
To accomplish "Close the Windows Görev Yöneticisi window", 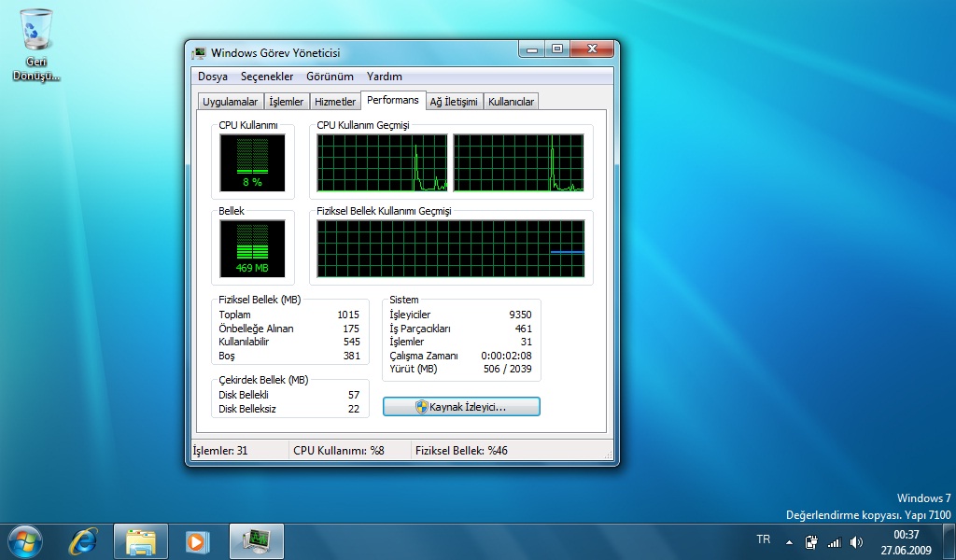I will click(591, 49).
